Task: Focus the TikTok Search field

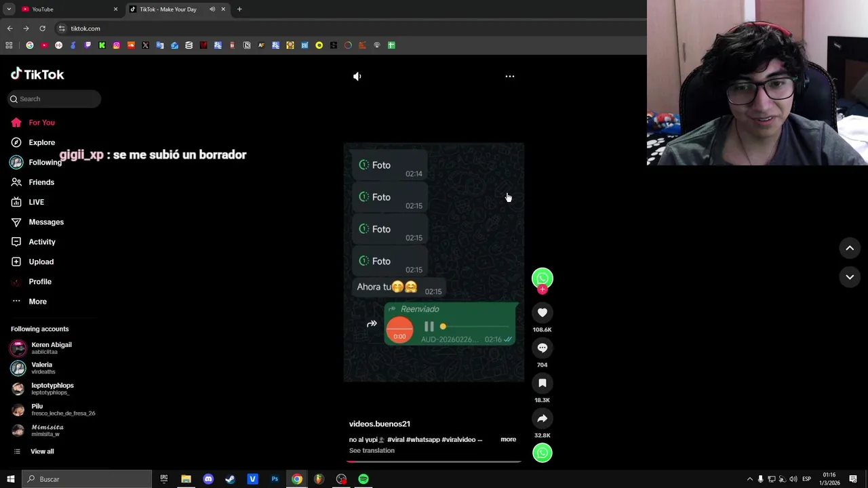Action: [54, 99]
